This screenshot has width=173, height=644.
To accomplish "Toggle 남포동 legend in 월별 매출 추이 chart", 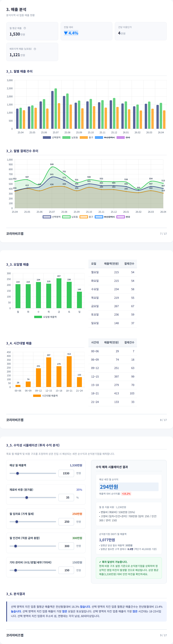I will [x=70, y=137].
